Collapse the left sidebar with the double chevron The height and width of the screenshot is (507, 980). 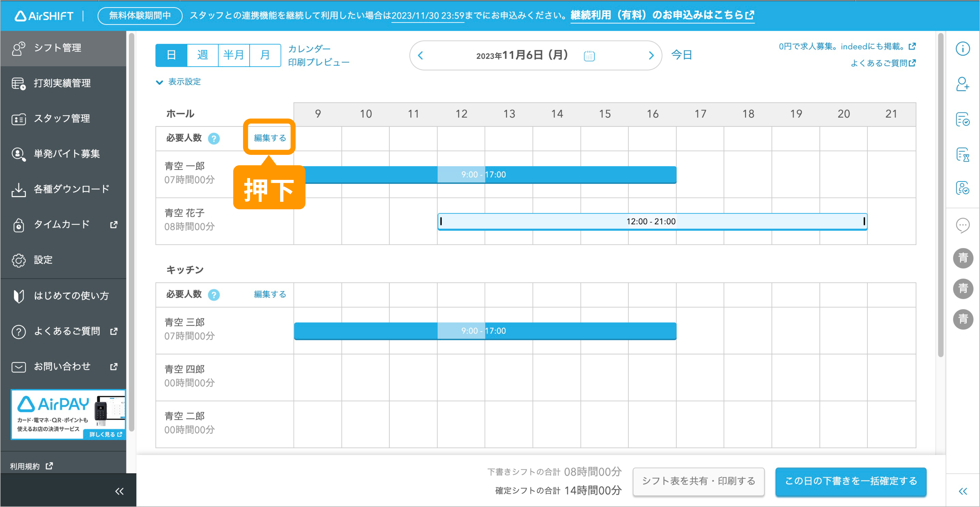[119, 491]
